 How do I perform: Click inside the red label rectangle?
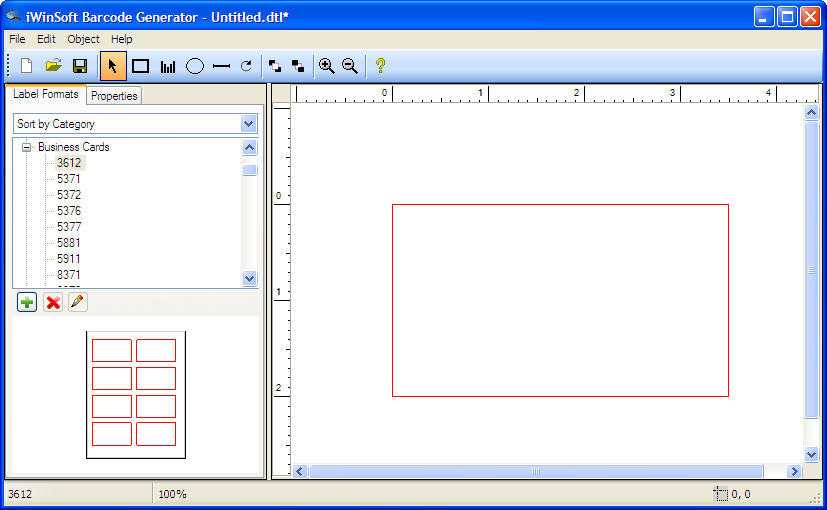click(560, 300)
